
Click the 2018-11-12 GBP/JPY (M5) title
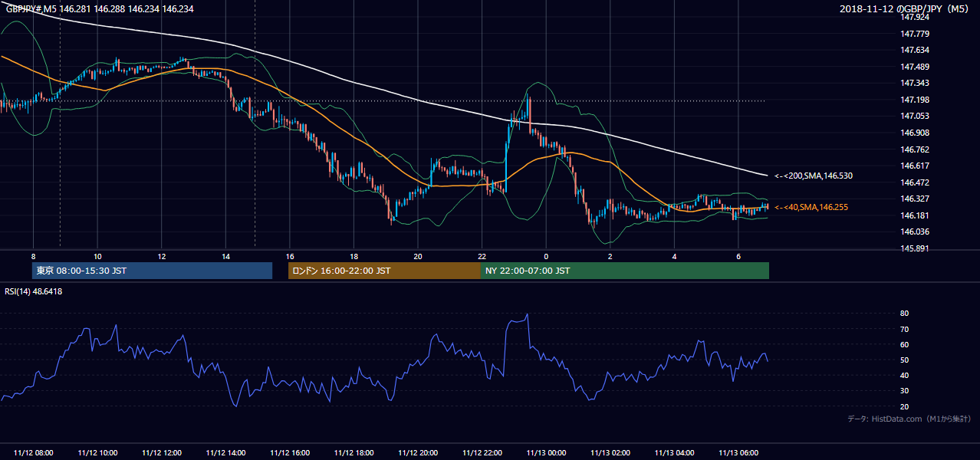pos(905,8)
